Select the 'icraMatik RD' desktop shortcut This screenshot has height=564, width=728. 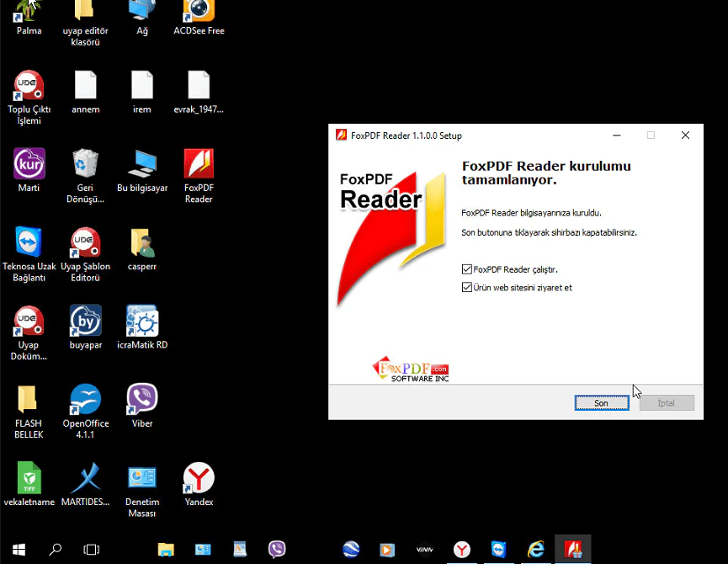click(x=142, y=327)
